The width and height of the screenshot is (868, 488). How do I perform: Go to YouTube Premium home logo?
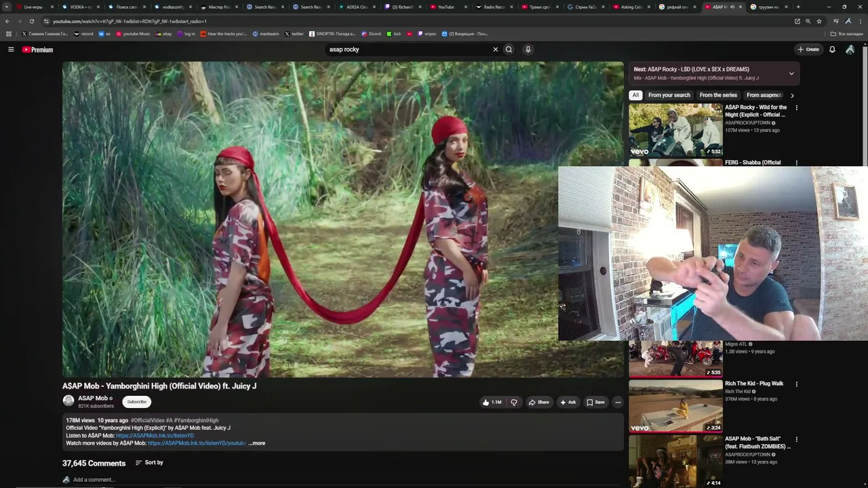coord(37,49)
